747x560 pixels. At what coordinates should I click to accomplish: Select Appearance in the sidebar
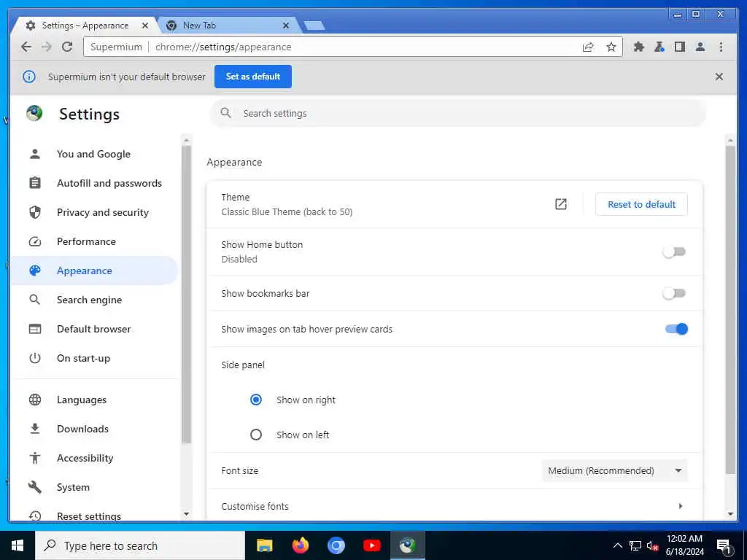(94, 271)
